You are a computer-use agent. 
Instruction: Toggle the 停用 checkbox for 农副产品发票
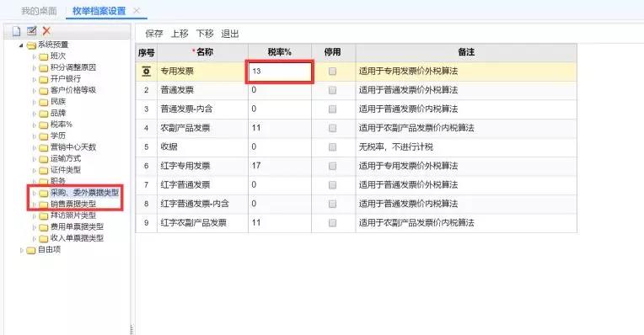[332, 128]
